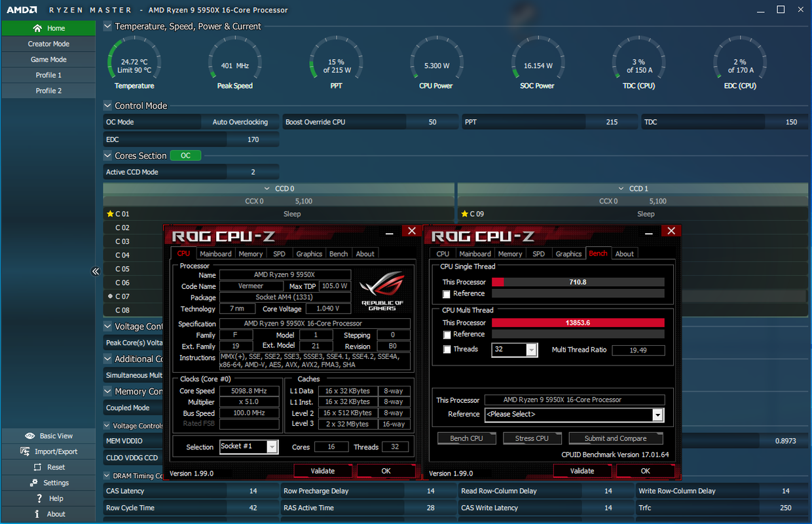Viewport: 812px width, 524px height.
Task: Click the Stress CPU button
Action: point(532,438)
